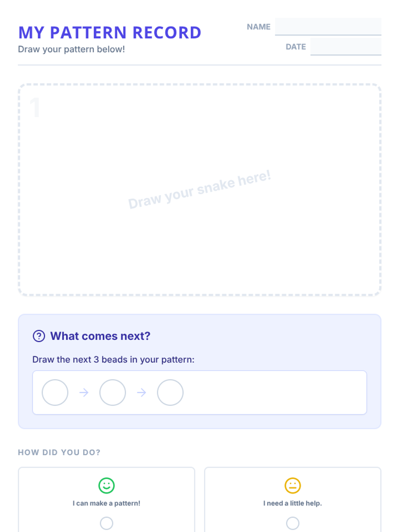Click the faint number 1 in drawing box
399x532 pixels.
coord(35,107)
